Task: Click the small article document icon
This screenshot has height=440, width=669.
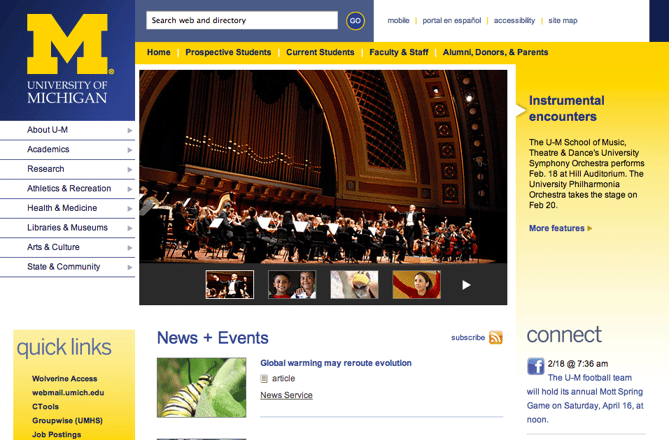Action: tap(264, 379)
